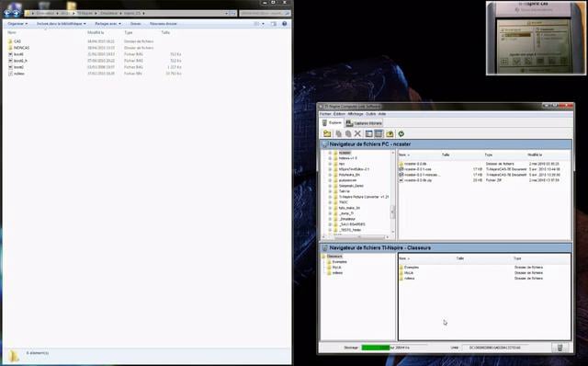
Task: Select the ncaster-0.0.6b folder row
Action: 484,164
